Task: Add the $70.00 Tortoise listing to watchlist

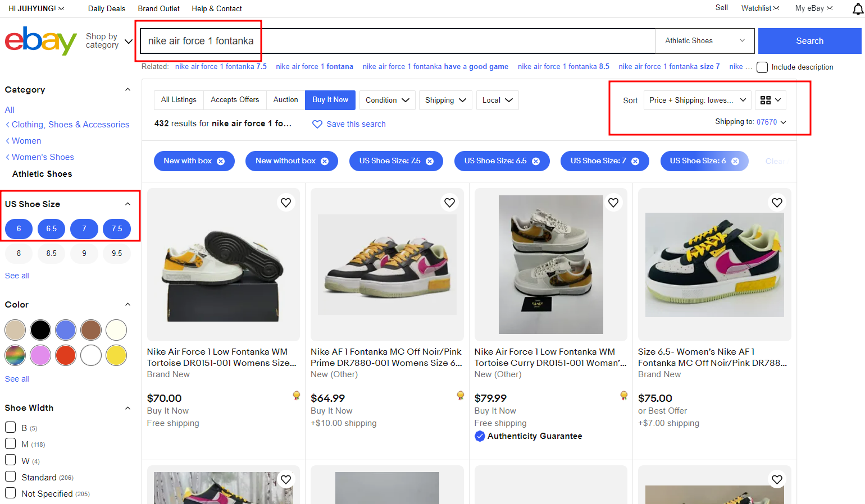Action: tap(286, 203)
